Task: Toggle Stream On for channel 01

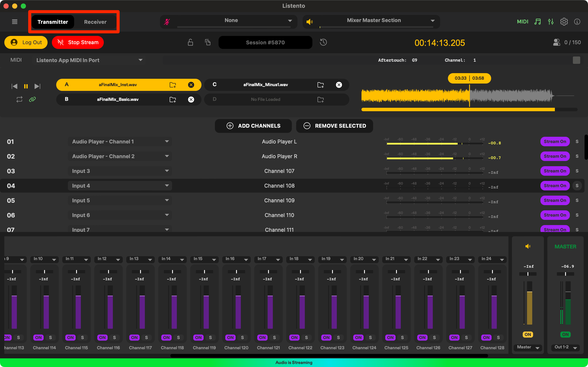Action: (555, 142)
